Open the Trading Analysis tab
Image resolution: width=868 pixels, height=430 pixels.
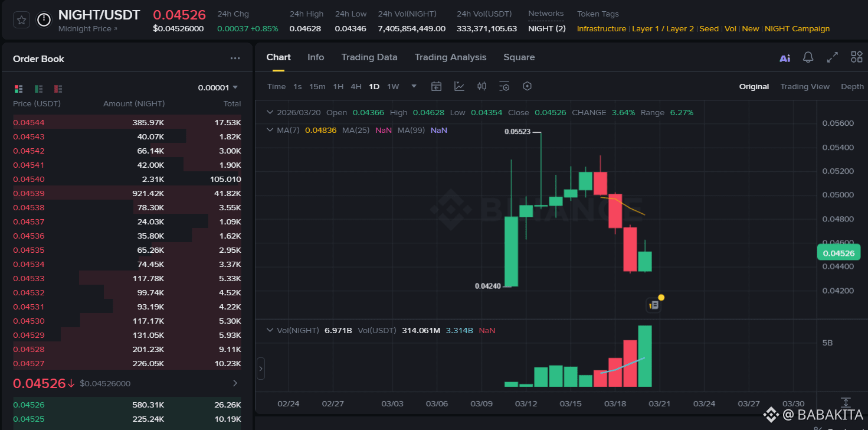tap(451, 57)
